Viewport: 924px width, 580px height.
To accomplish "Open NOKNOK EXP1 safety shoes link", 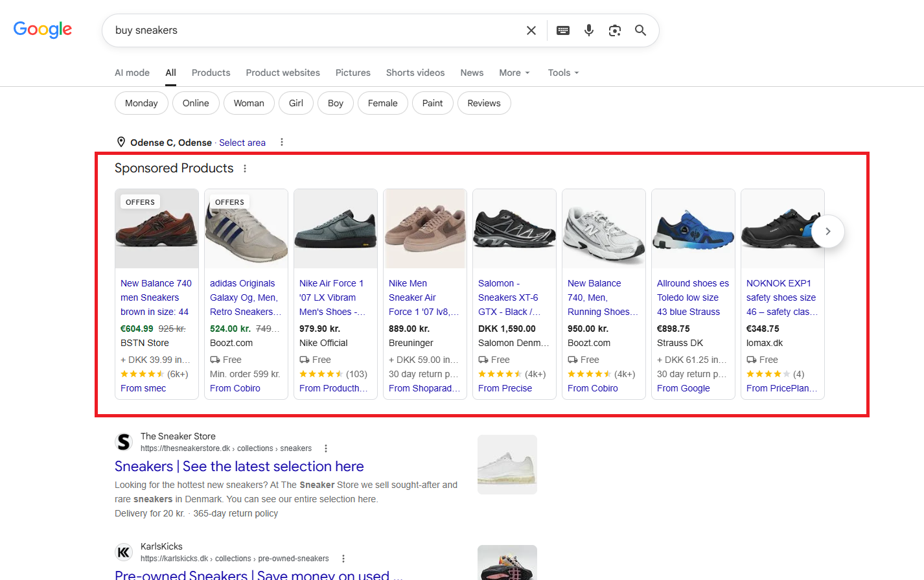I will (782, 297).
